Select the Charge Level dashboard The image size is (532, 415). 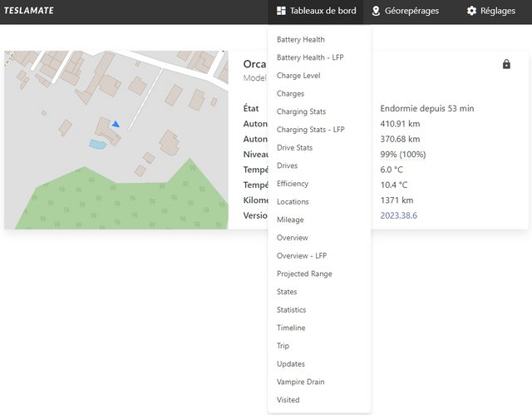(298, 76)
